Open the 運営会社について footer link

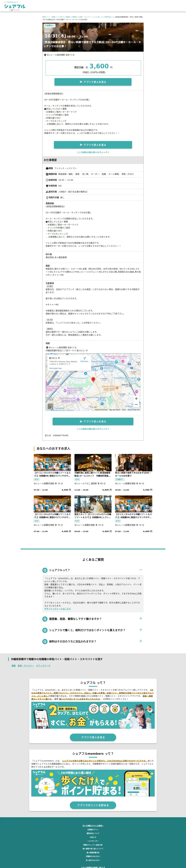point(93,833)
